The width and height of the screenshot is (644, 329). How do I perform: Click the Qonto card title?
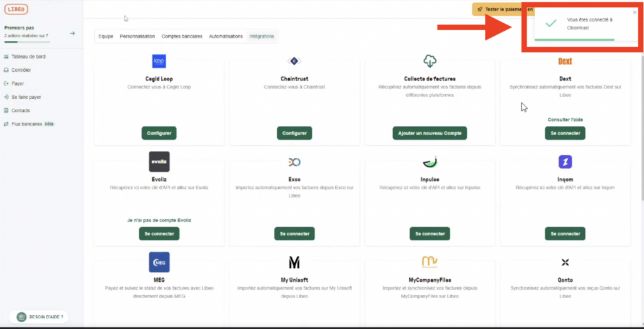pos(565,280)
